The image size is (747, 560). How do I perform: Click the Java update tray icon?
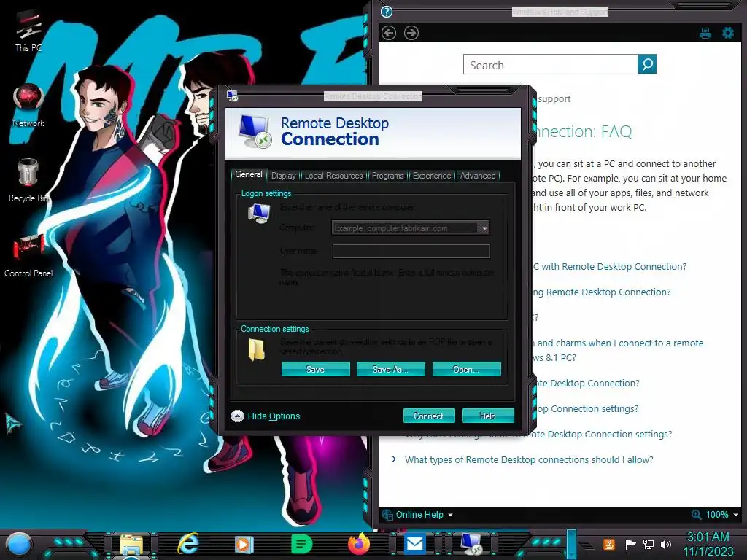coord(608,544)
